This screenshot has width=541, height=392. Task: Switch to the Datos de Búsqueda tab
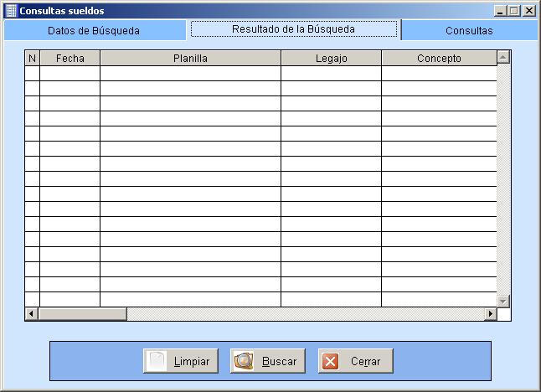tap(93, 30)
